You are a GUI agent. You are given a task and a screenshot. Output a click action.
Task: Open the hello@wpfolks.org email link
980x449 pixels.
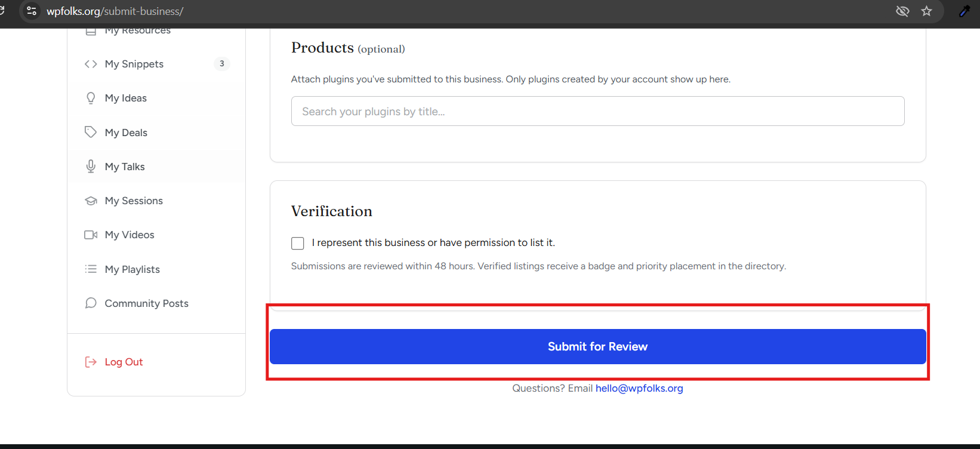[639, 388]
